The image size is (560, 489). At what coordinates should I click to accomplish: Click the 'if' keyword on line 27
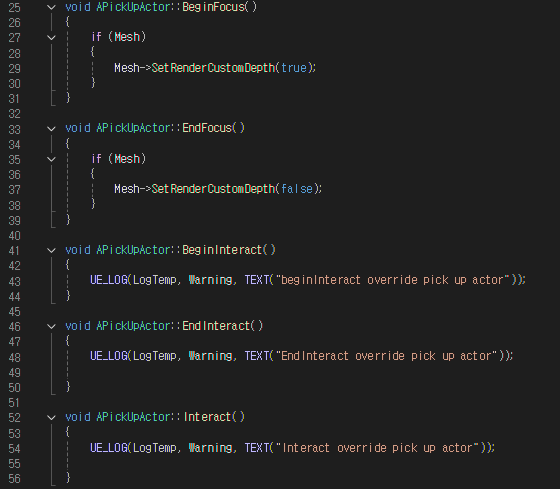(96, 37)
